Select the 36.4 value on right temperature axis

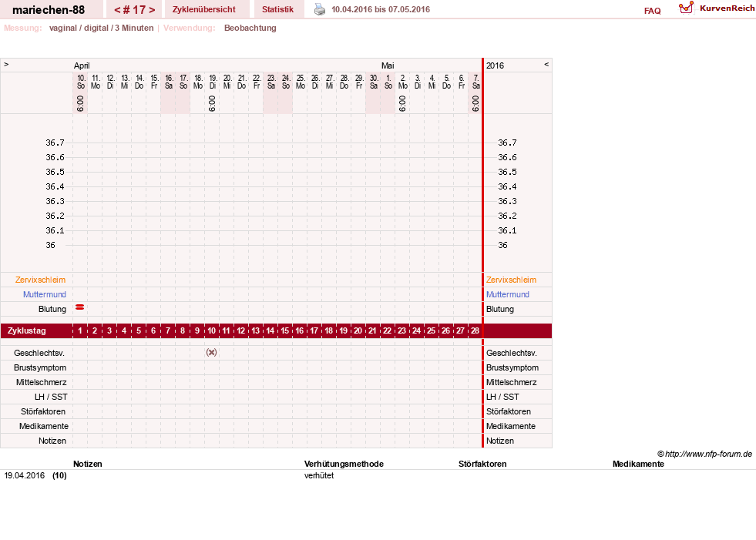point(507,186)
